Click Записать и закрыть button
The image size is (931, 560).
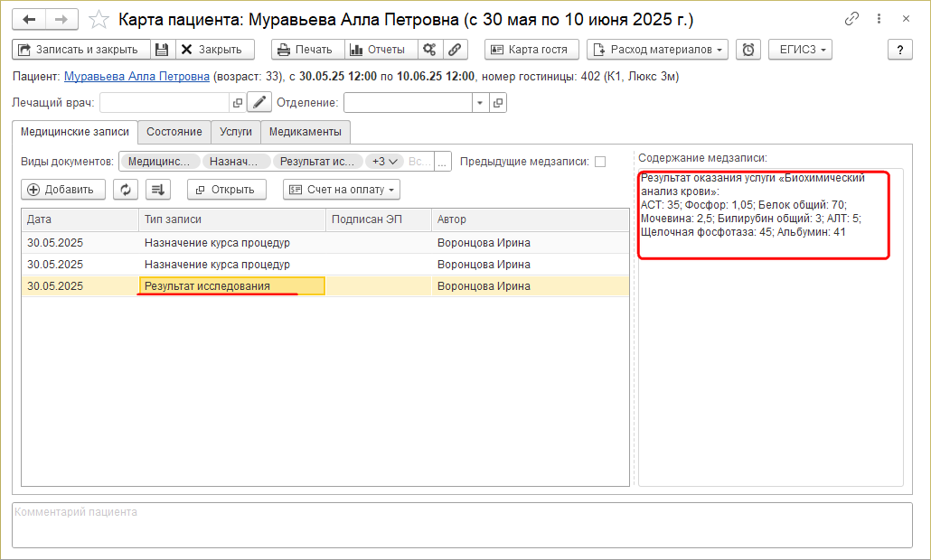point(81,50)
